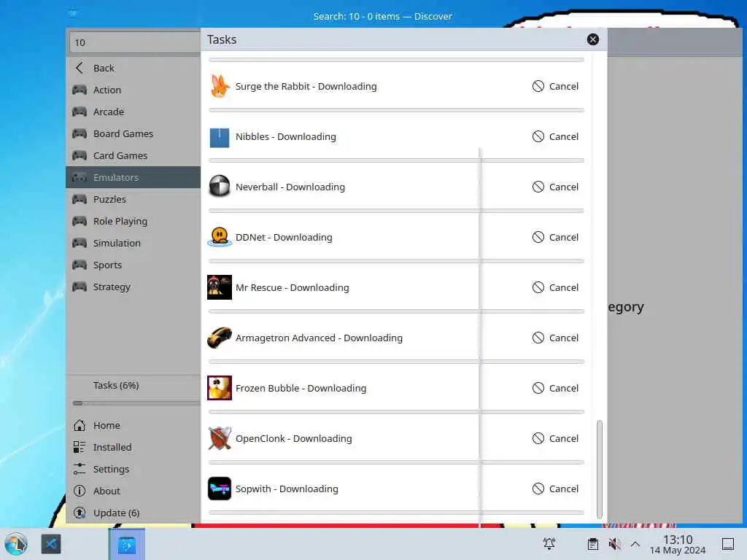Click the Surge the Rabbit app icon
The width and height of the screenshot is (747, 560).
click(x=220, y=86)
